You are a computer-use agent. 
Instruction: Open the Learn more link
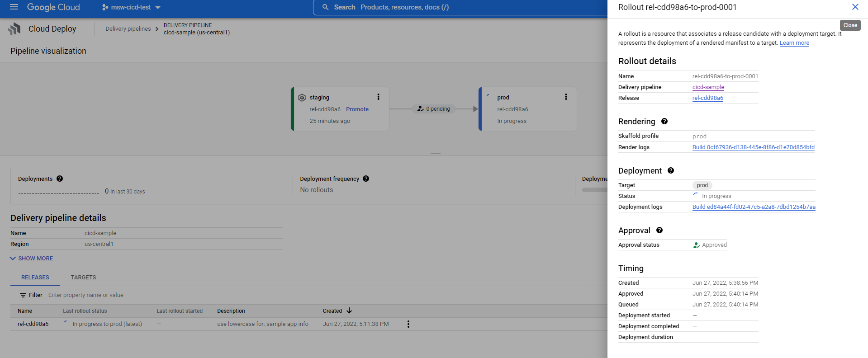click(x=794, y=43)
